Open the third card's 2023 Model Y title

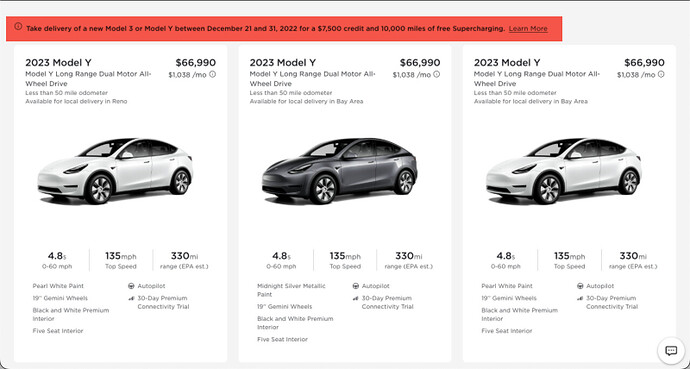coord(507,62)
